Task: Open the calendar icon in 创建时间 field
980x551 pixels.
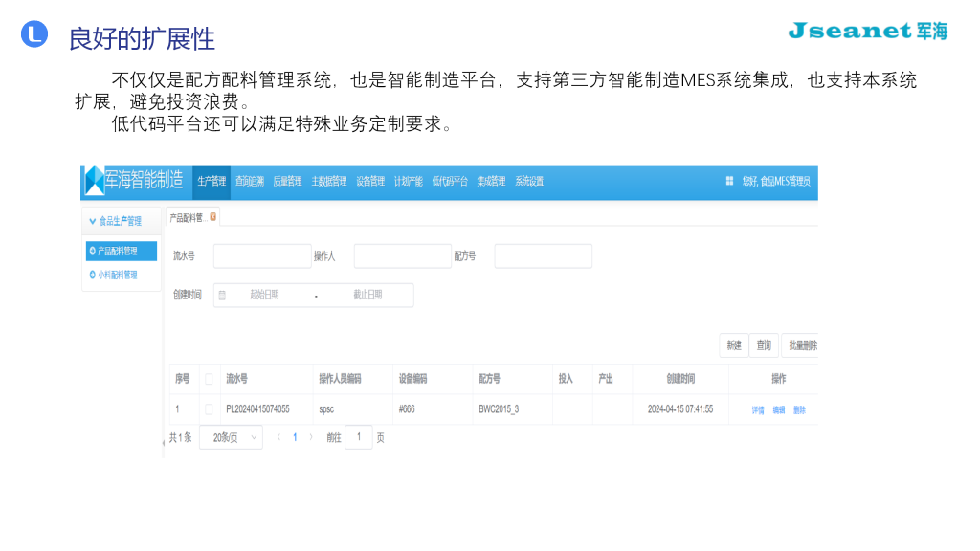Action: point(221,295)
